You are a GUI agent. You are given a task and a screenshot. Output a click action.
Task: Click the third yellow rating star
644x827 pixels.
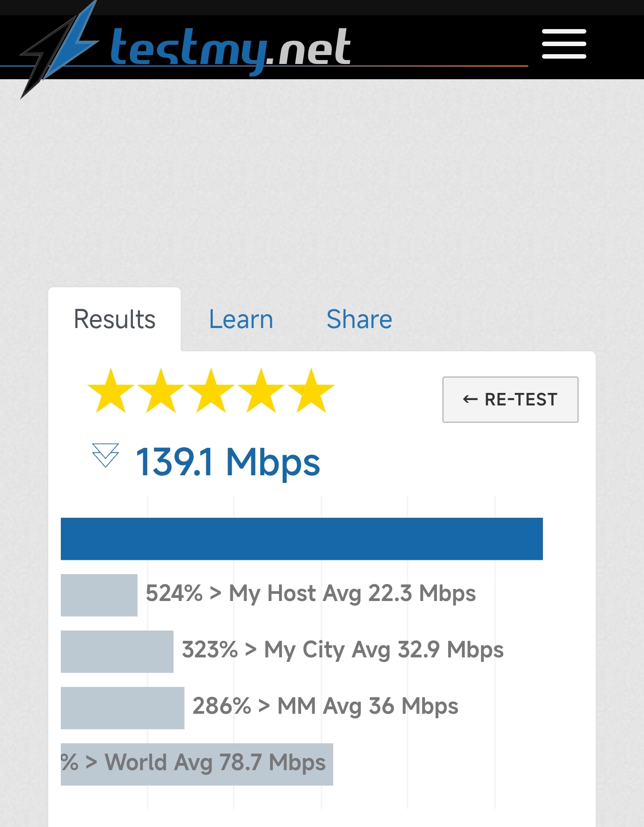click(211, 391)
